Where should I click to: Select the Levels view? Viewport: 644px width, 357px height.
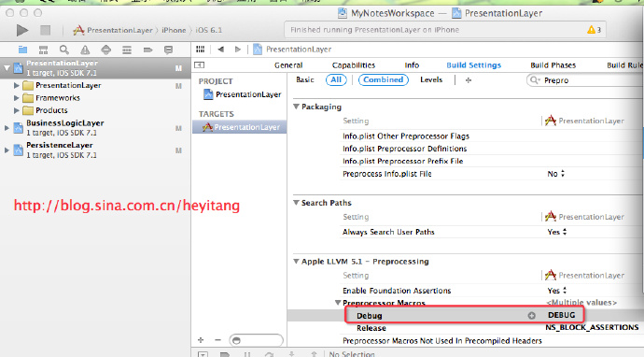[431, 79]
